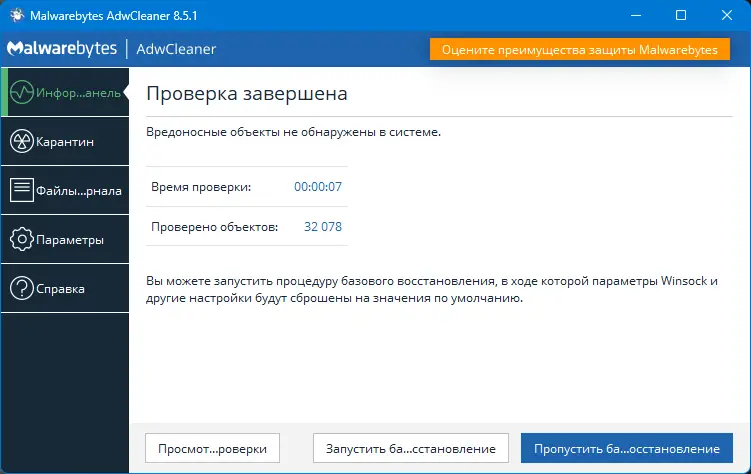Click the scanned objects count 32 078
751x474 pixels.
323,226
